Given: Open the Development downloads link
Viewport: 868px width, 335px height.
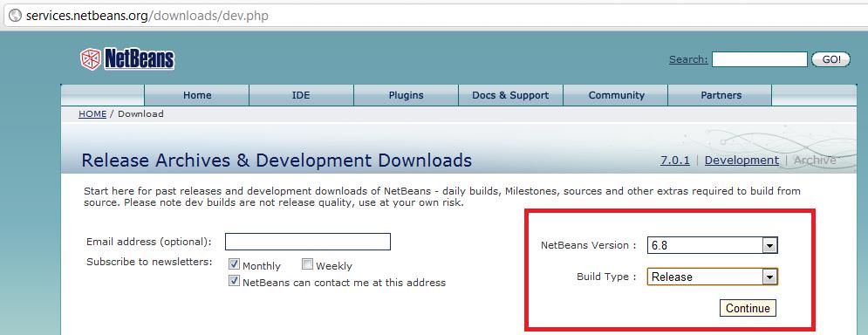Looking at the screenshot, I should [742, 160].
